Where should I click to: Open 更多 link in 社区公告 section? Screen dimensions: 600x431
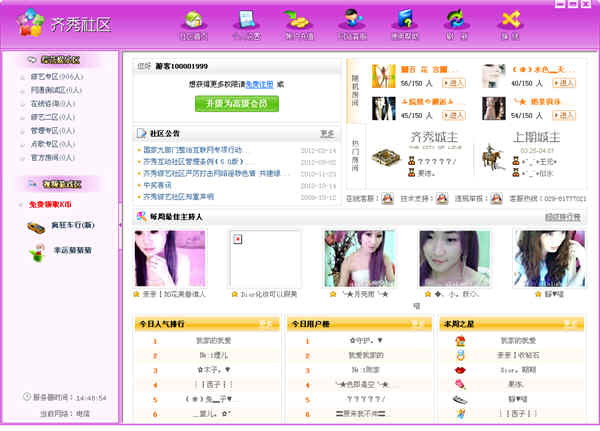[x=327, y=133]
